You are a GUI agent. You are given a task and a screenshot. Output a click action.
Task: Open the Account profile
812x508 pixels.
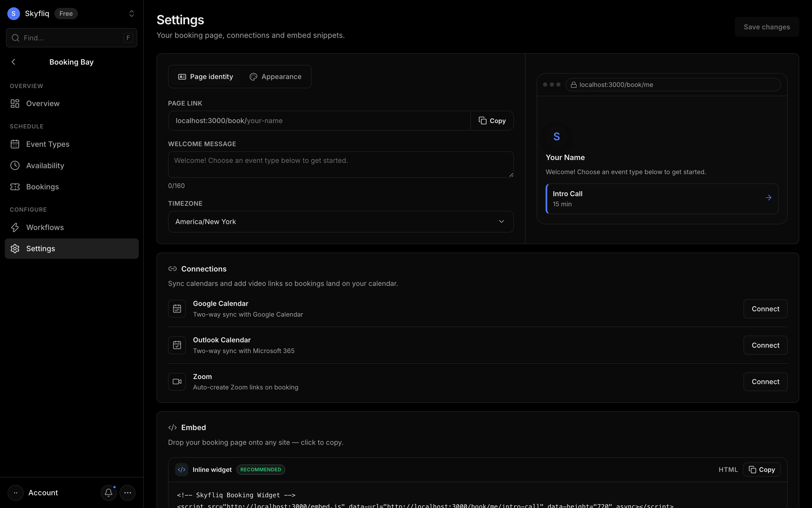click(33, 493)
